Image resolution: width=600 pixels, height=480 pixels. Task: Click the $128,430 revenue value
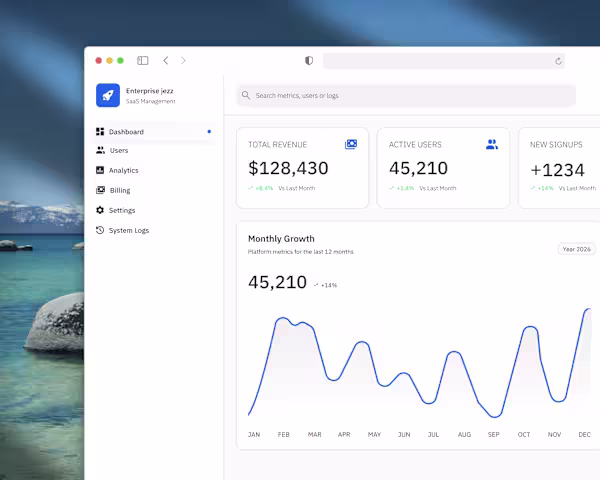(288, 168)
